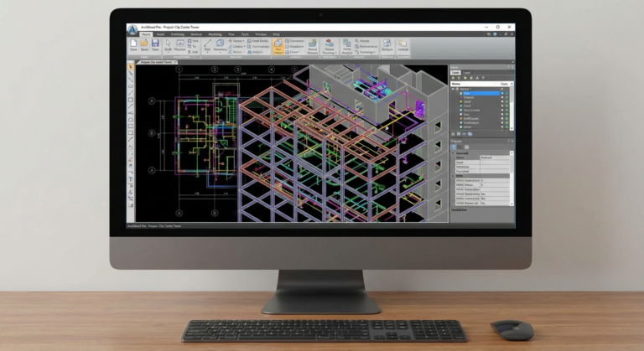Click the highlighted blue icon in properties toolbar
Screen dimensions: 644x351
point(454,147)
